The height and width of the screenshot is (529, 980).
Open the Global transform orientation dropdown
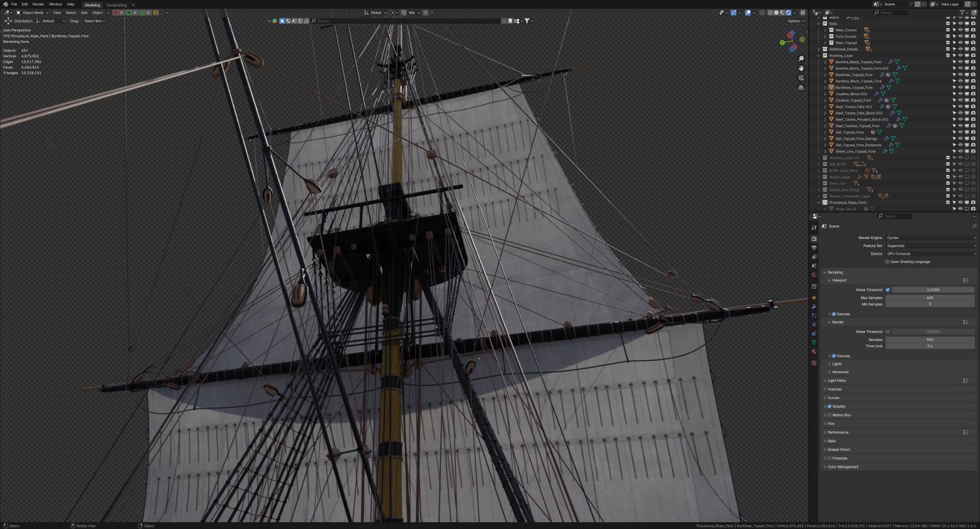[x=375, y=12]
